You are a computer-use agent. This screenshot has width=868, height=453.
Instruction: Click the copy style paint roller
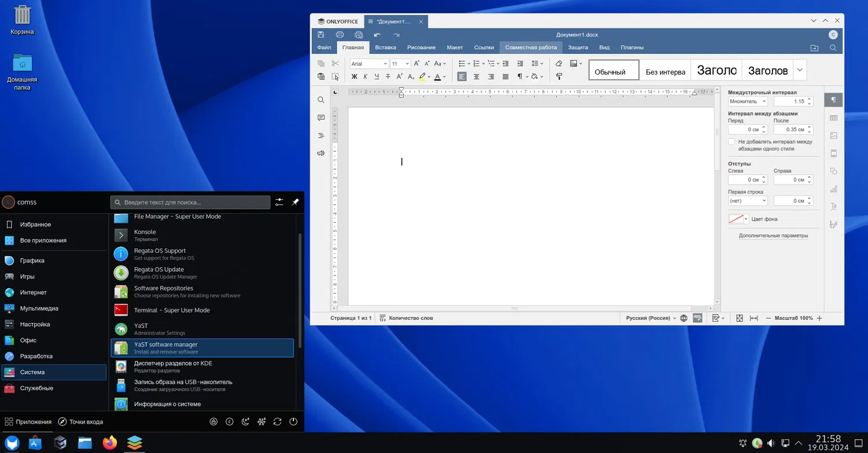click(558, 76)
